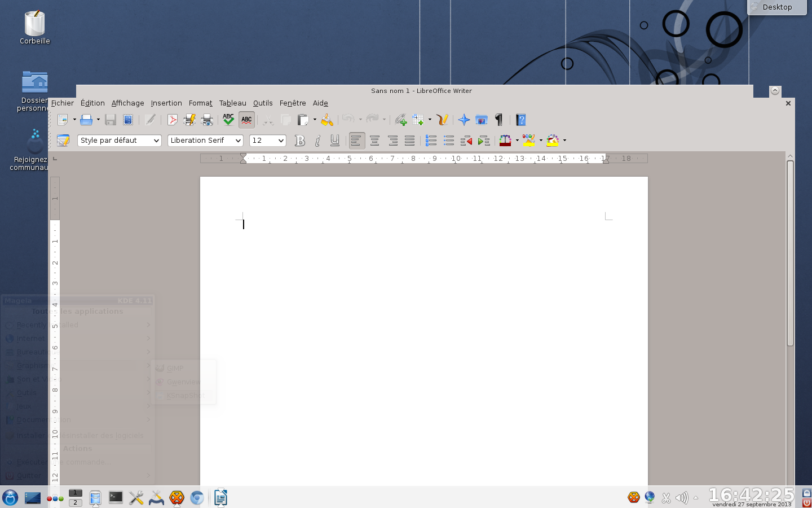Expand the font color palette arrow
The height and width of the screenshot is (508, 812).
[517, 141]
